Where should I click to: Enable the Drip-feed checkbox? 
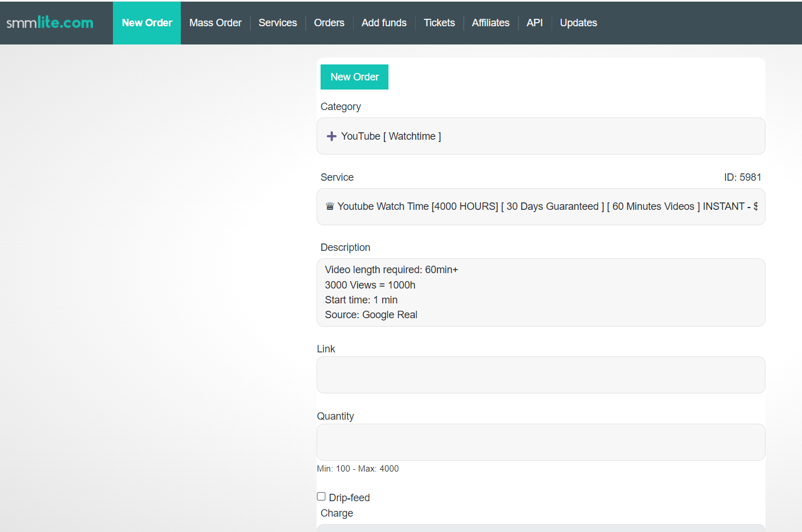321,497
